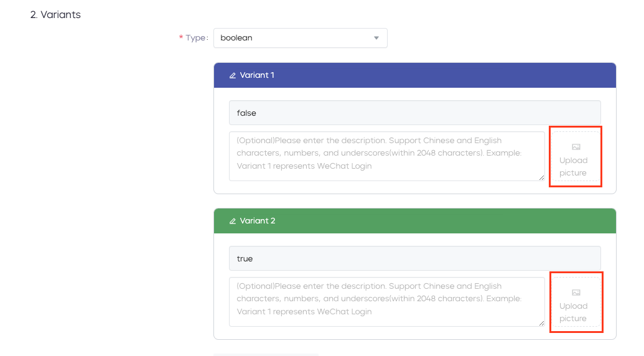This screenshot has width=644, height=356.
Task: Click the 2. Variants section heading
Action: tap(55, 15)
